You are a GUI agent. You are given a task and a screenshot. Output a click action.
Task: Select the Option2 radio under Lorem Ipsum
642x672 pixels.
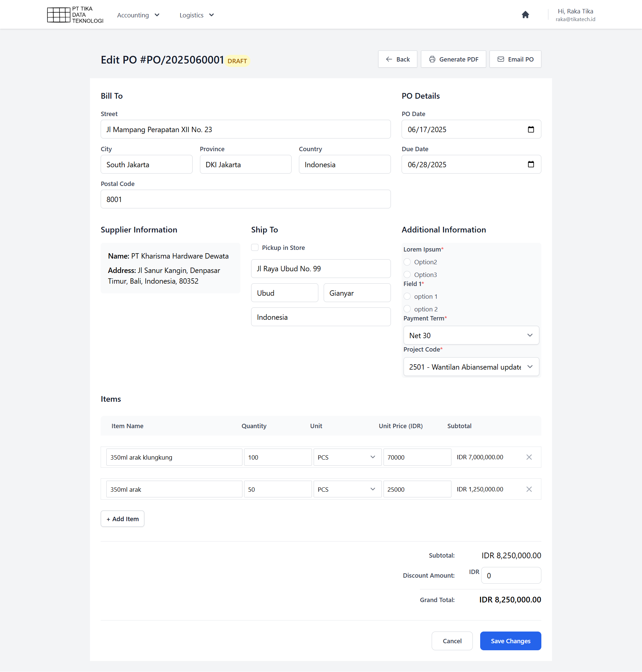(407, 262)
